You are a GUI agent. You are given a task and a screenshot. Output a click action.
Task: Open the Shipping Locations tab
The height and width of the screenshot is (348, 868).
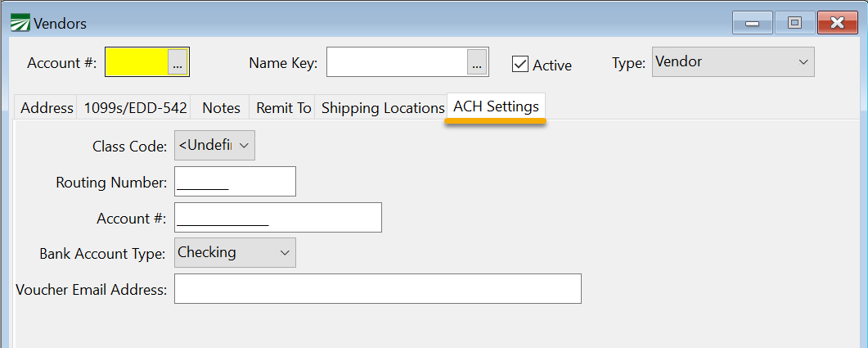382,108
